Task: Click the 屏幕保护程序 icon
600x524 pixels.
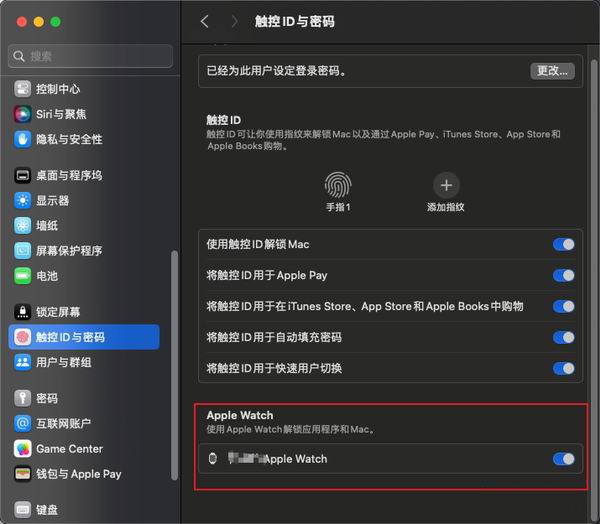Action: 23,251
